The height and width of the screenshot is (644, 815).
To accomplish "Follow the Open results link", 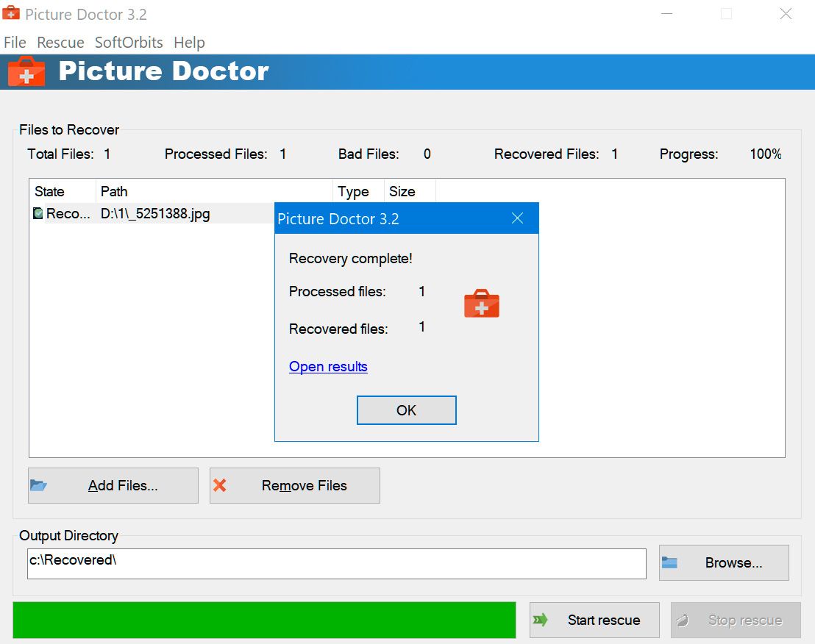I will click(328, 367).
